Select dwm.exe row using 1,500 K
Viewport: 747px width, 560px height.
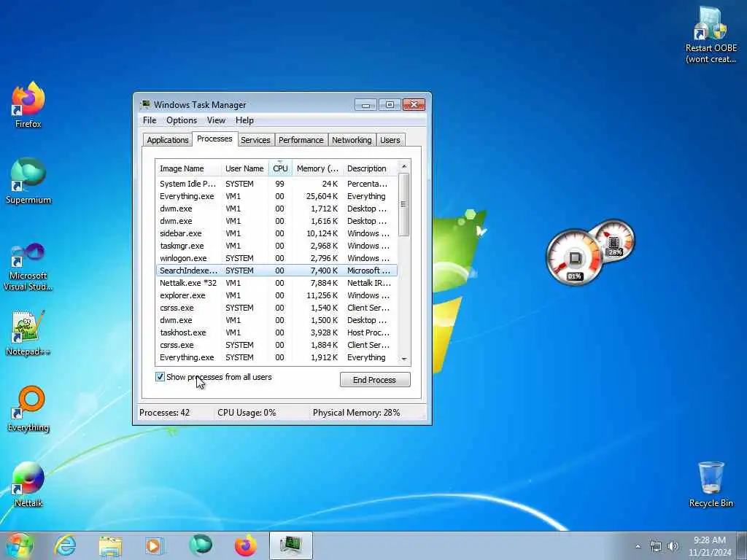click(x=276, y=320)
